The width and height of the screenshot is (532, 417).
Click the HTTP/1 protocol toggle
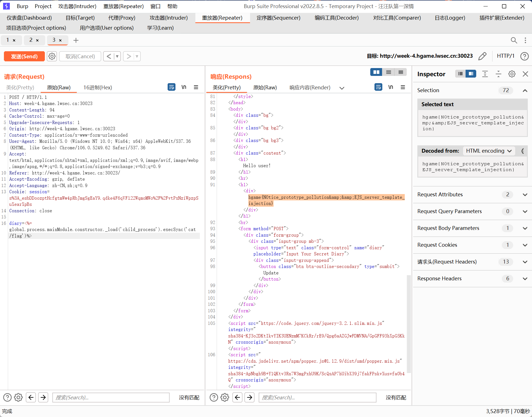tap(505, 56)
